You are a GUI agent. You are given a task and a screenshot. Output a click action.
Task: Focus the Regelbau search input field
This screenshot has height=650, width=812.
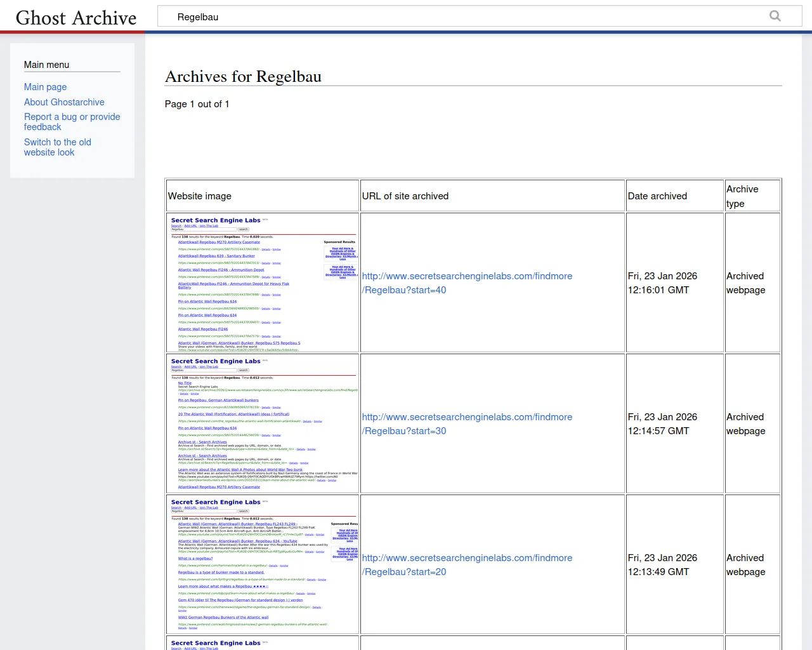(x=463, y=17)
